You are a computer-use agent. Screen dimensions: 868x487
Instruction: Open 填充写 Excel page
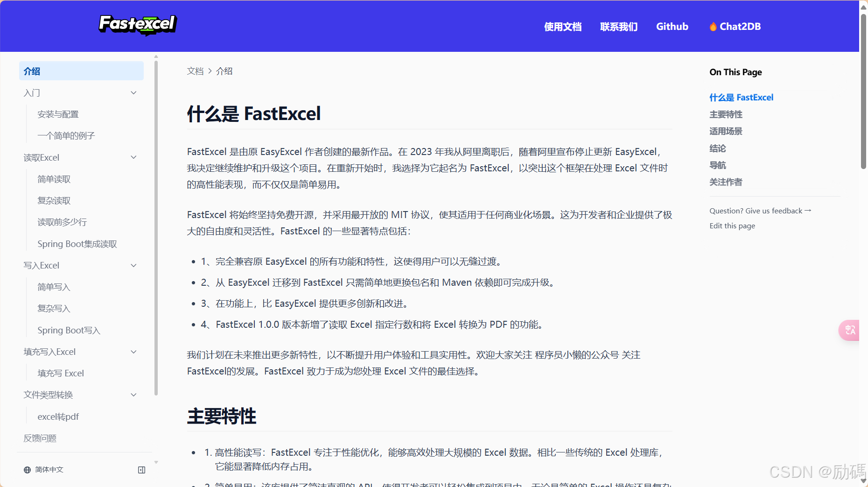(x=61, y=374)
